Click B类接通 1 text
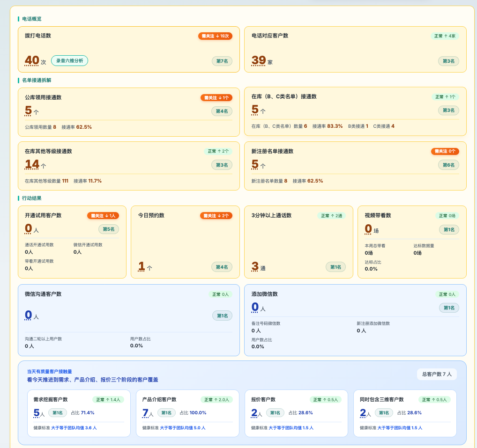Viewport: 477px width, 448px height. pyautogui.click(x=358, y=126)
